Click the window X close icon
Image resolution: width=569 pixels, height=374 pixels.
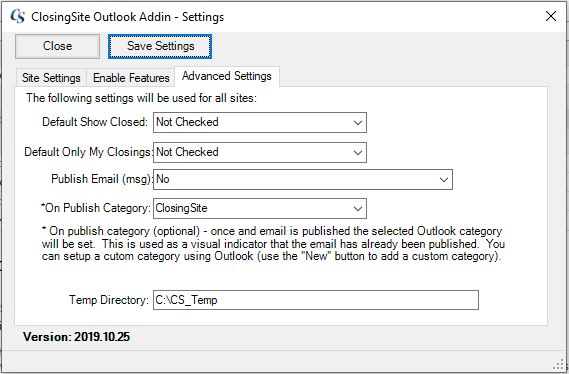[550, 16]
